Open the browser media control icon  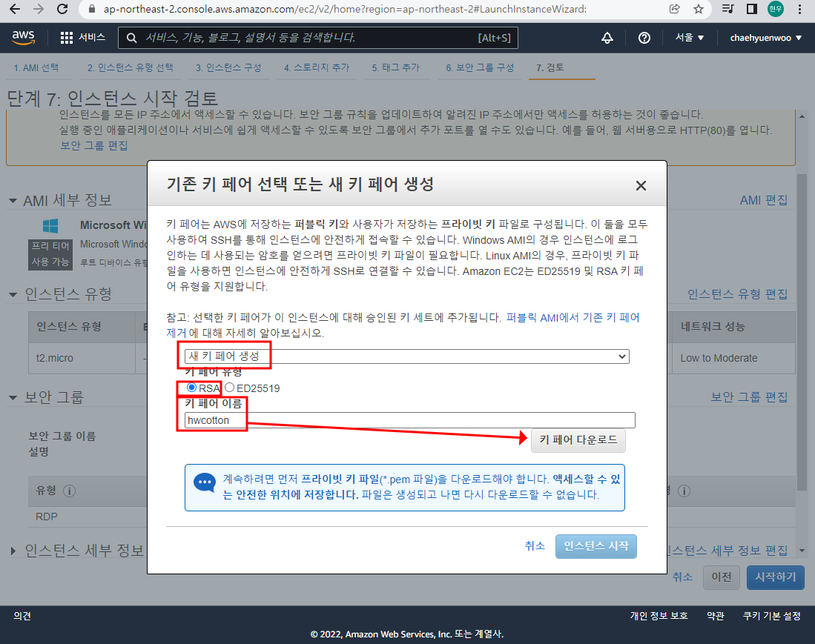pyautogui.click(x=727, y=9)
